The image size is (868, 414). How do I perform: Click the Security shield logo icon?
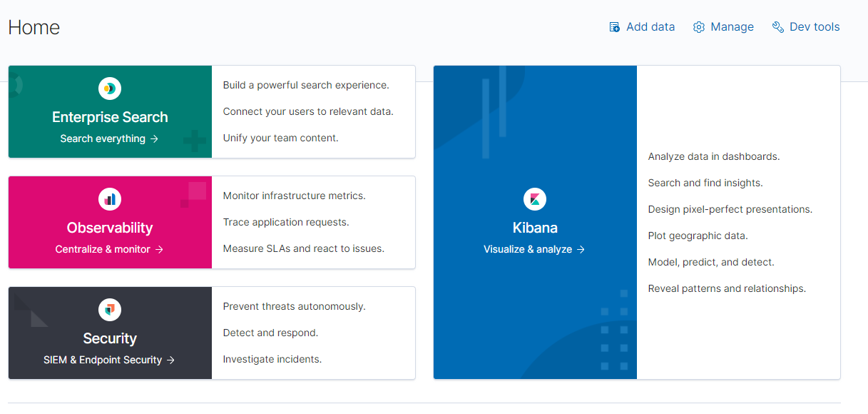pos(109,310)
